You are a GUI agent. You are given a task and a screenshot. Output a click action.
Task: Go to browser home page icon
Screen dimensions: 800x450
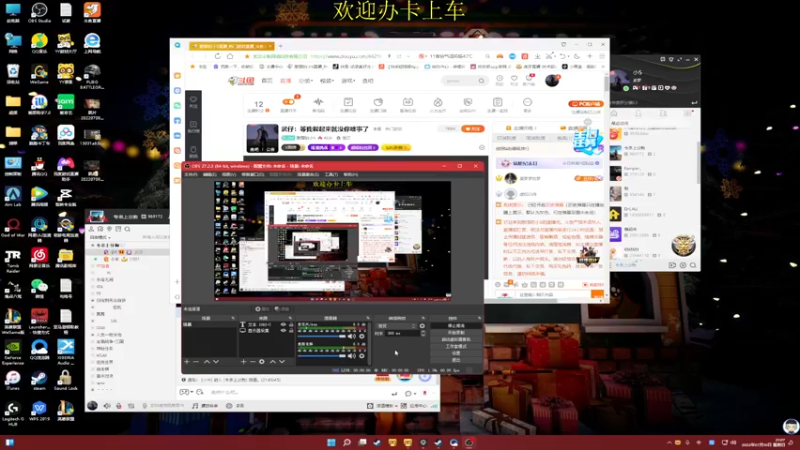point(230,56)
